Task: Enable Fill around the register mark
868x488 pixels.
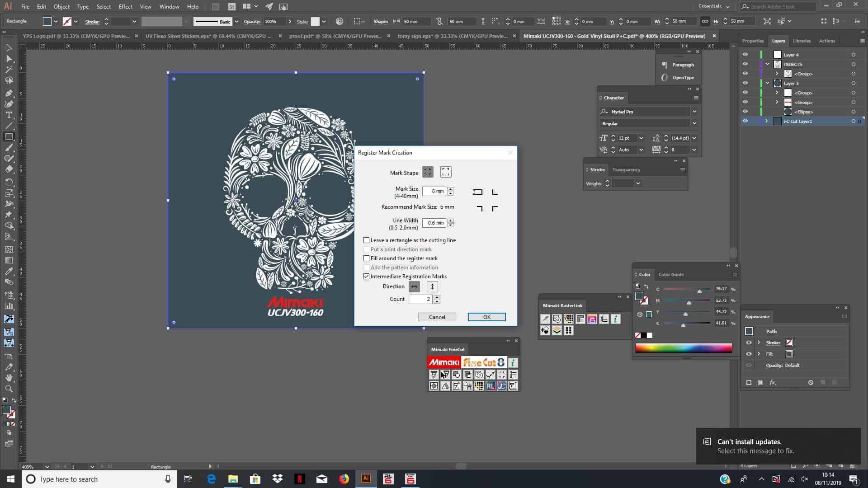Action: [367, 258]
